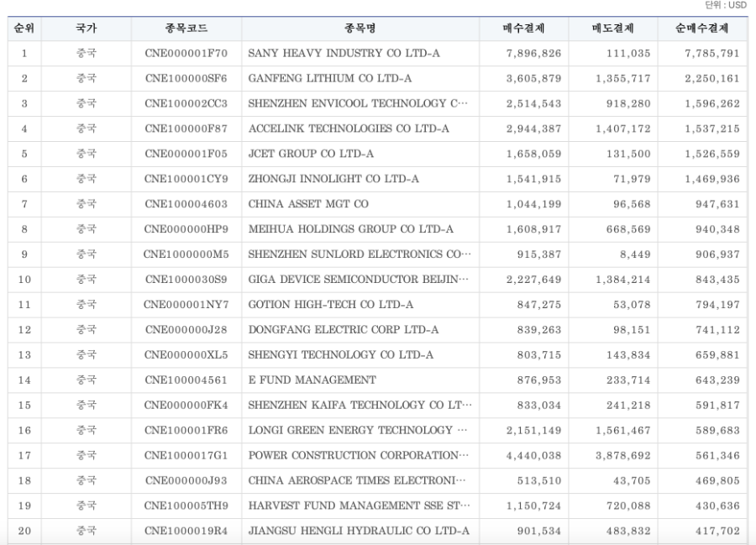
Task: Click stock code CNE100004561
Action: click(186, 380)
